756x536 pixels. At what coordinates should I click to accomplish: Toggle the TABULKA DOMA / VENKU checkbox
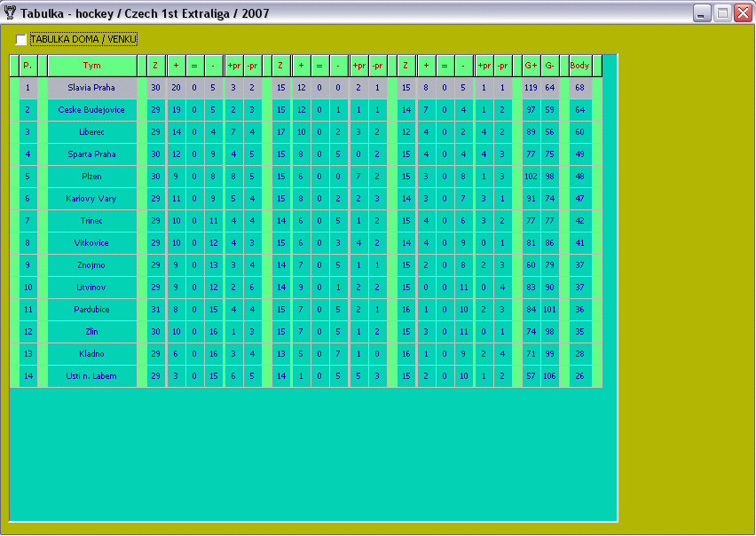tap(20, 40)
